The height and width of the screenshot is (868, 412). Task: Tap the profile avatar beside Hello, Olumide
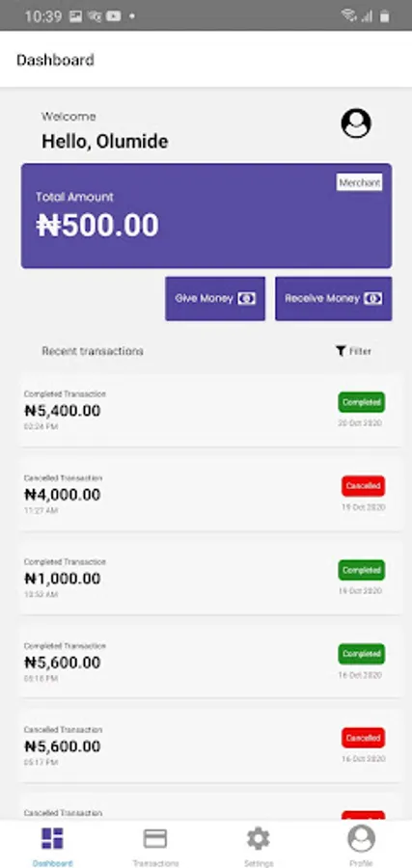coord(355,122)
